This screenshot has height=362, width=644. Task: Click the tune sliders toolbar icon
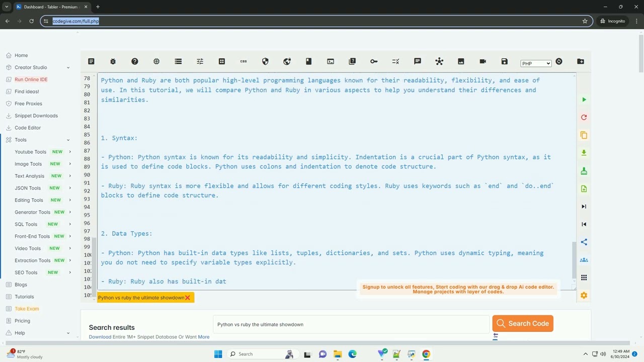[200, 61]
